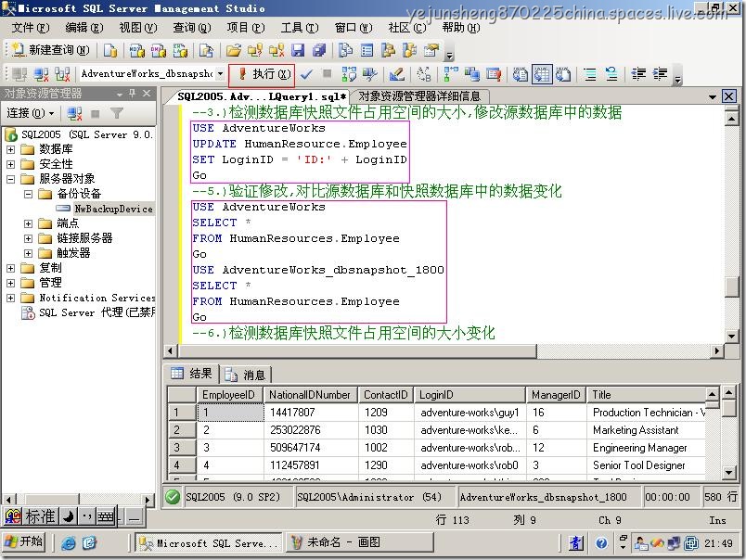Expand the 数据库 tree node

pyautogui.click(x=10, y=149)
